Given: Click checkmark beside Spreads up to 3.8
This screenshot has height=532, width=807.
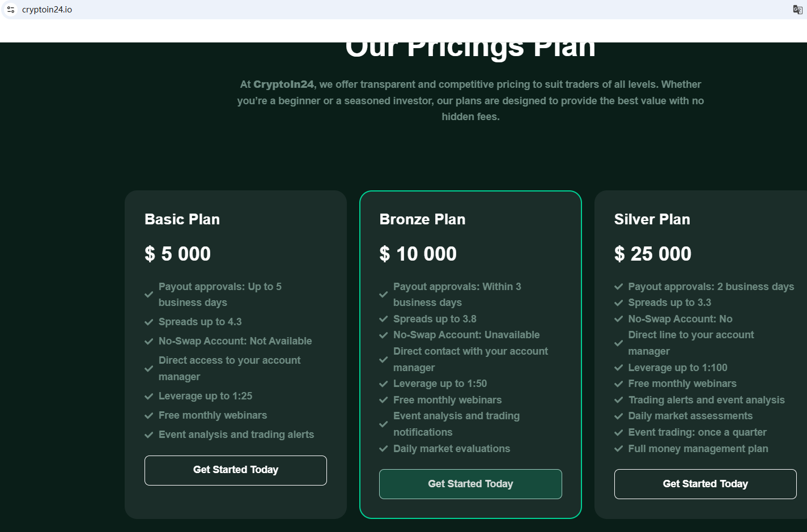Looking at the screenshot, I should pos(384,320).
